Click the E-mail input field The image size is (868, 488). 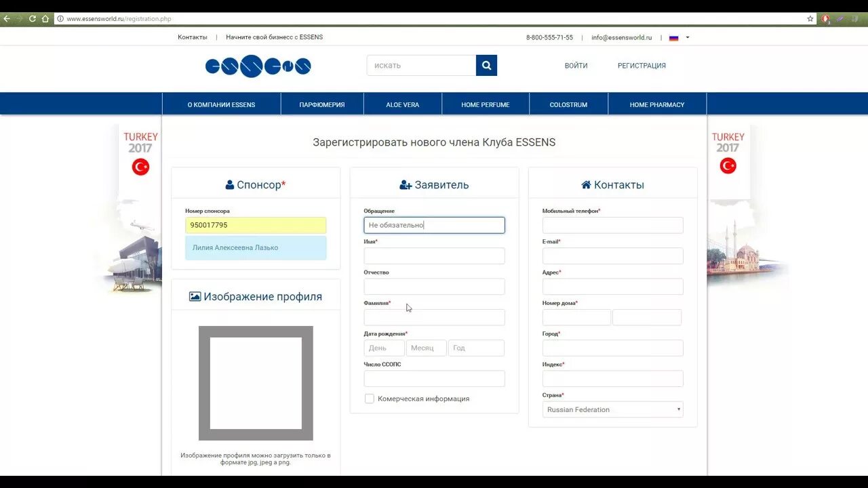point(613,256)
